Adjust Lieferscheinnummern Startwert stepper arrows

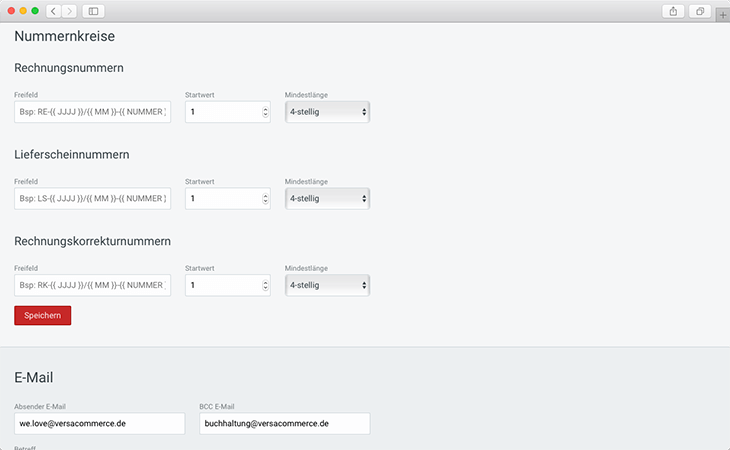click(x=265, y=199)
